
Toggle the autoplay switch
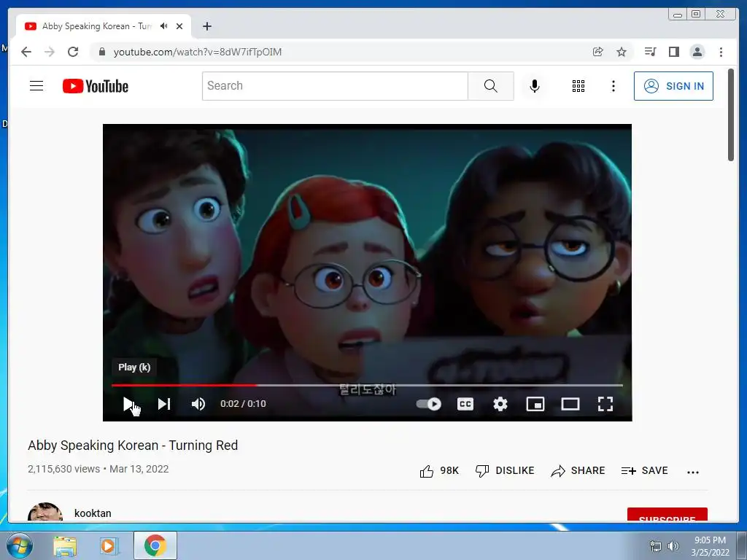pyautogui.click(x=429, y=404)
